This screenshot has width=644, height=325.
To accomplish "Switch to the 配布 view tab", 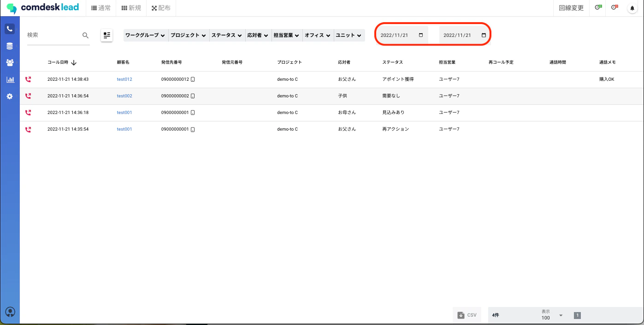I will [x=161, y=8].
